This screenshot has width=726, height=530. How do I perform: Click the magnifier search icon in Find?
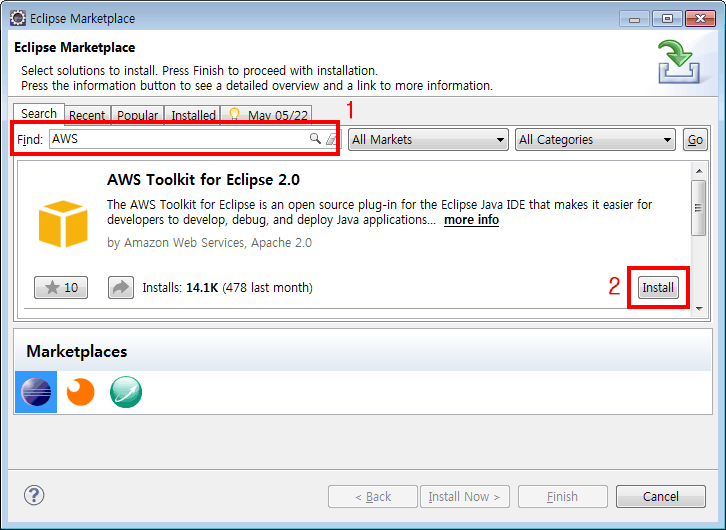pyautogui.click(x=315, y=140)
